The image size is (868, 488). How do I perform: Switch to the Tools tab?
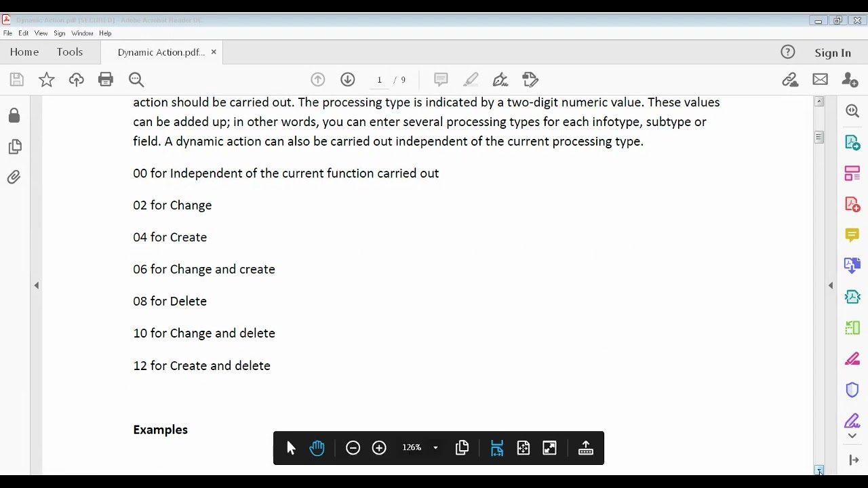(x=70, y=52)
